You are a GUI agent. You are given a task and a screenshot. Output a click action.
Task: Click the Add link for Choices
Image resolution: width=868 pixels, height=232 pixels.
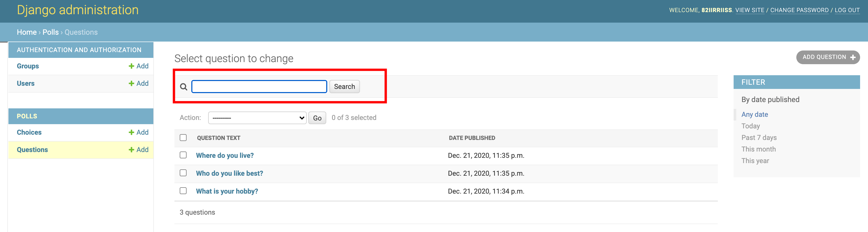point(139,133)
